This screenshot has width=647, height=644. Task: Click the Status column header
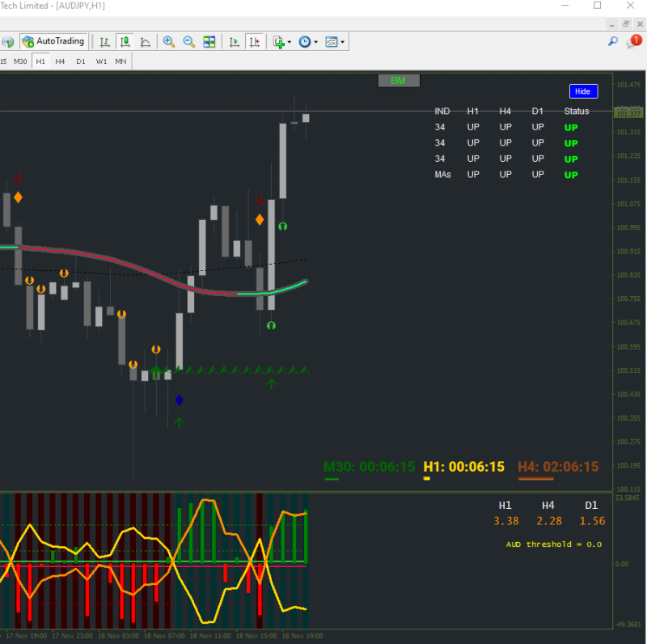point(577,111)
